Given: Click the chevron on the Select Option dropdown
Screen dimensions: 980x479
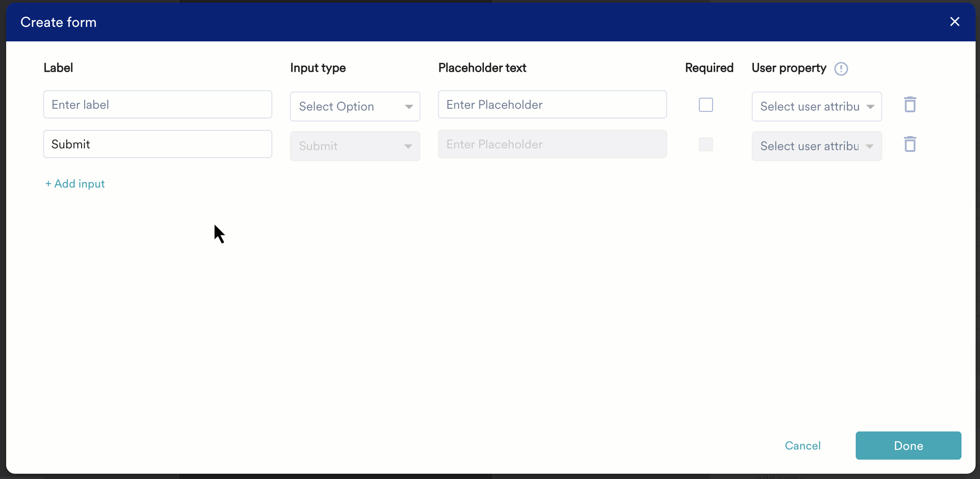Looking at the screenshot, I should pos(409,107).
